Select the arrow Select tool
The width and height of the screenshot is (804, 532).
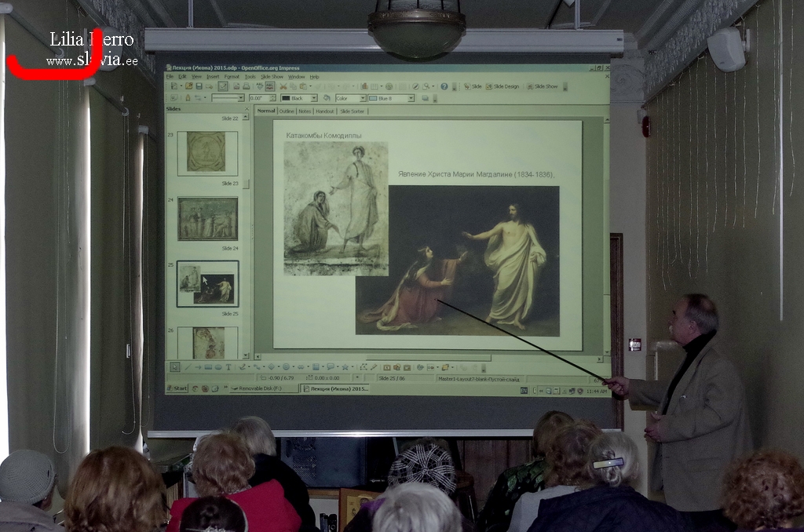coord(175,367)
